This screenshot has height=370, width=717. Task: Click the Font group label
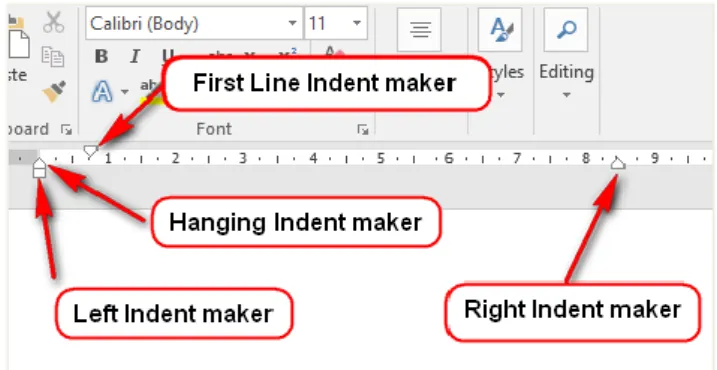click(214, 129)
